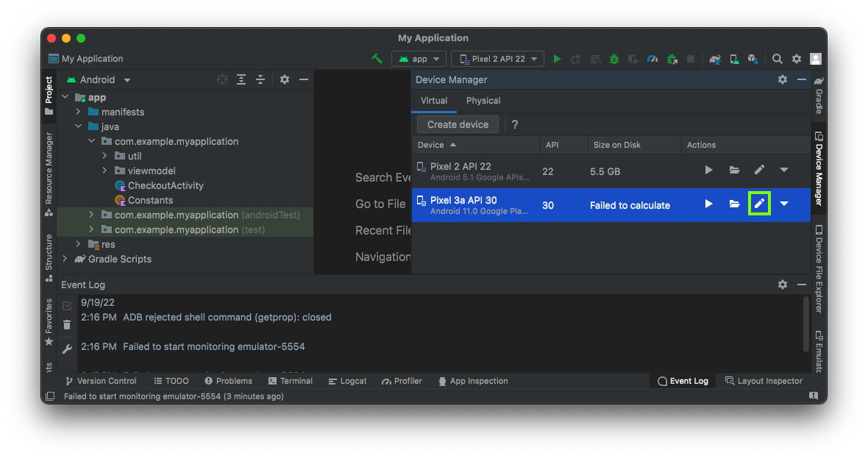Open the Profile app gauge icon

652,59
